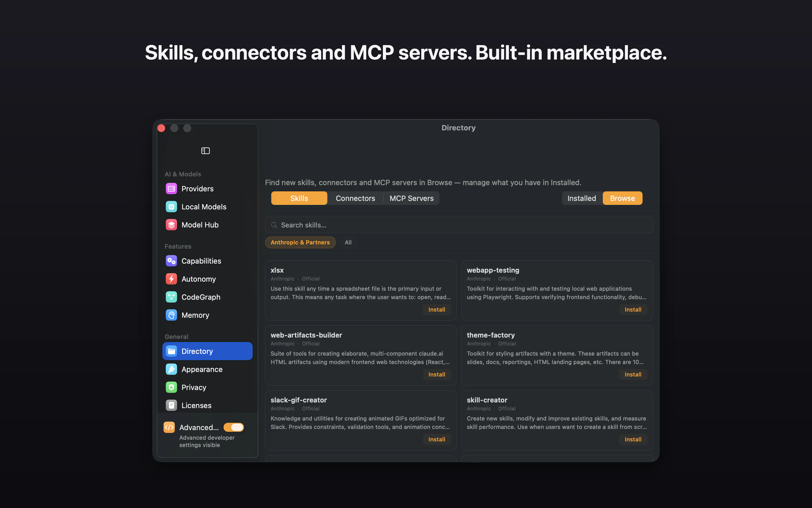Switch to the MCP Servers tab
Image resolution: width=812 pixels, height=508 pixels.
click(x=411, y=198)
